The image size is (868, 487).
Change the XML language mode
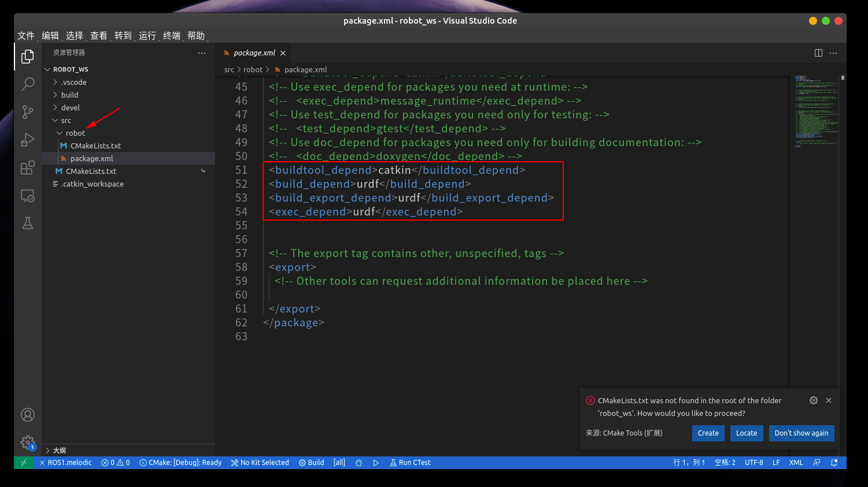pos(796,463)
